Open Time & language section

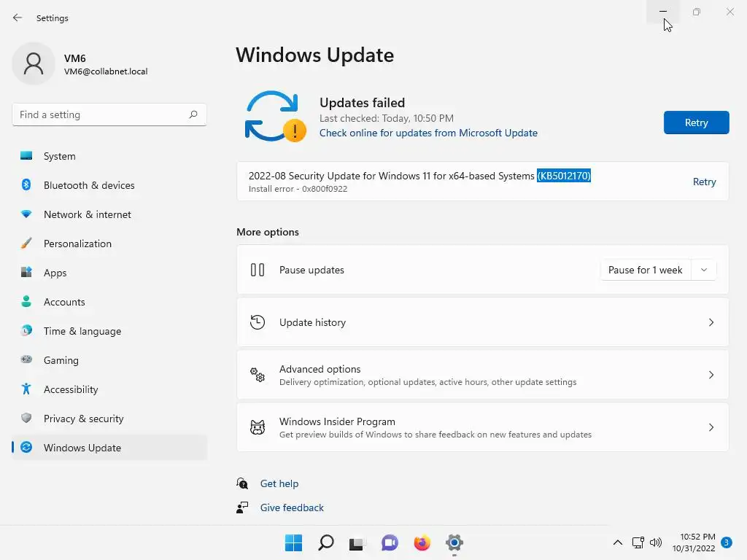pos(82,331)
